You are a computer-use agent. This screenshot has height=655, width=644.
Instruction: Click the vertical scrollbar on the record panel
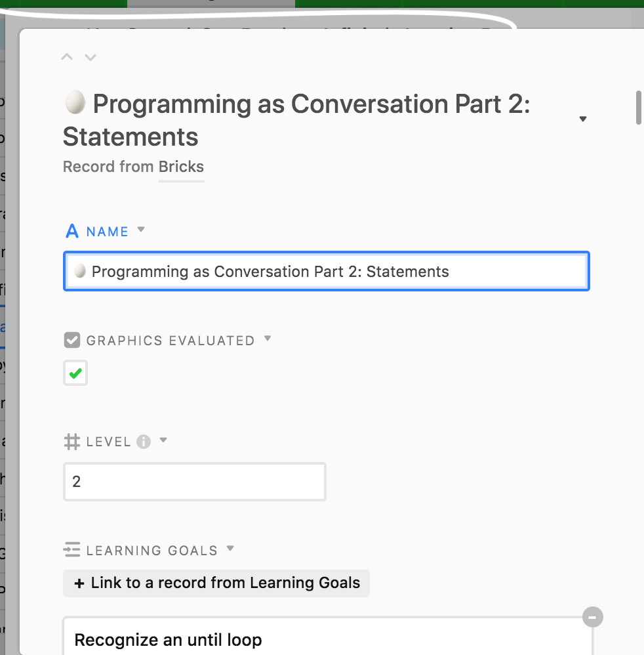point(638,108)
